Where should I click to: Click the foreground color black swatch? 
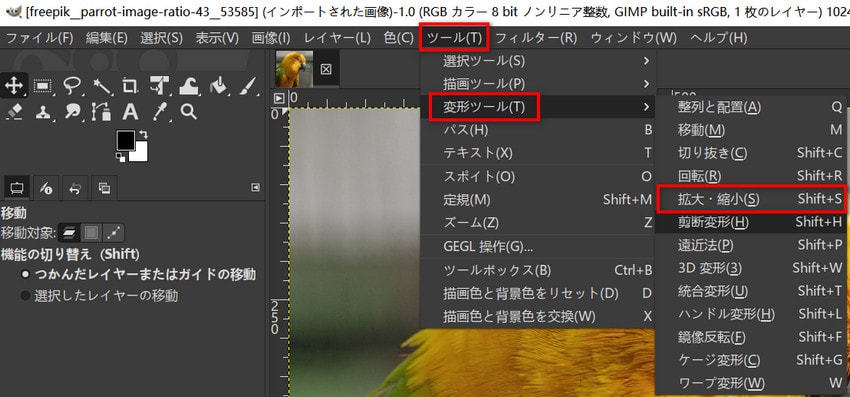[125, 139]
